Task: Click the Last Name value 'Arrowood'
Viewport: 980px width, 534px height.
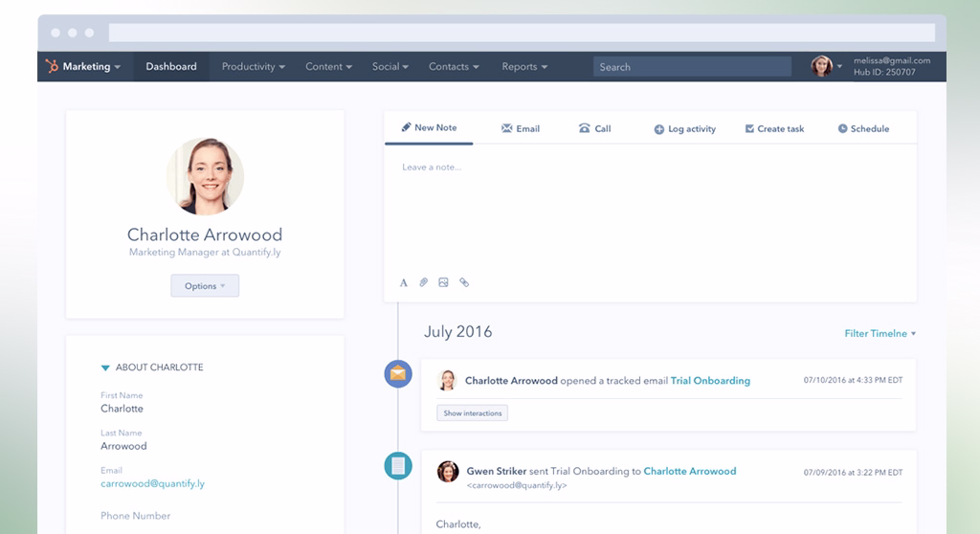Action: (x=123, y=446)
